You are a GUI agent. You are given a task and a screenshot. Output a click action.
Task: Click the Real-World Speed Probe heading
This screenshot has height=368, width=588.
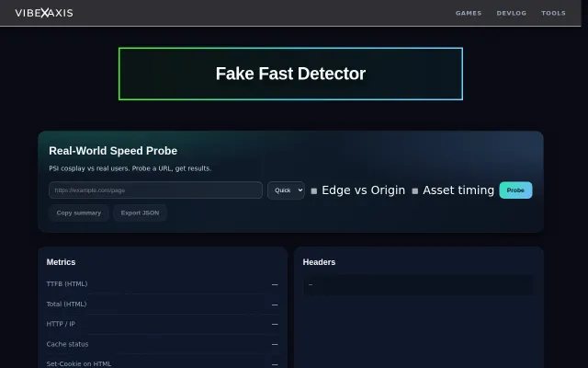pyautogui.click(x=113, y=151)
